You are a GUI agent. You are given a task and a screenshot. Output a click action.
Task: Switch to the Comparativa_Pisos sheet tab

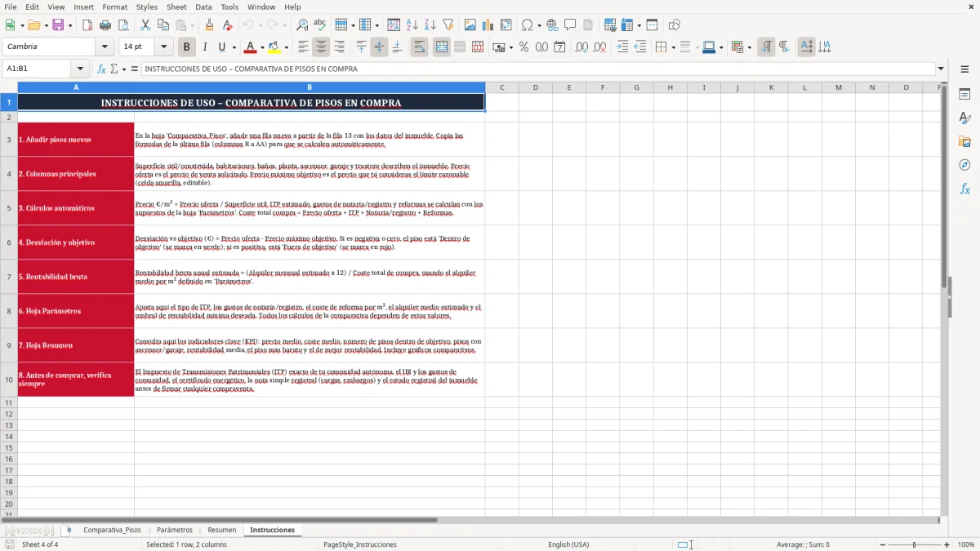pos(112,530)
